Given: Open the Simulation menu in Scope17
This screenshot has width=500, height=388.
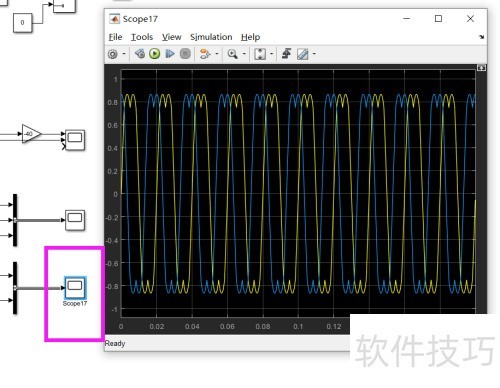Looking at the screenshot, I should pyautogui.click(x=211, y=37).
